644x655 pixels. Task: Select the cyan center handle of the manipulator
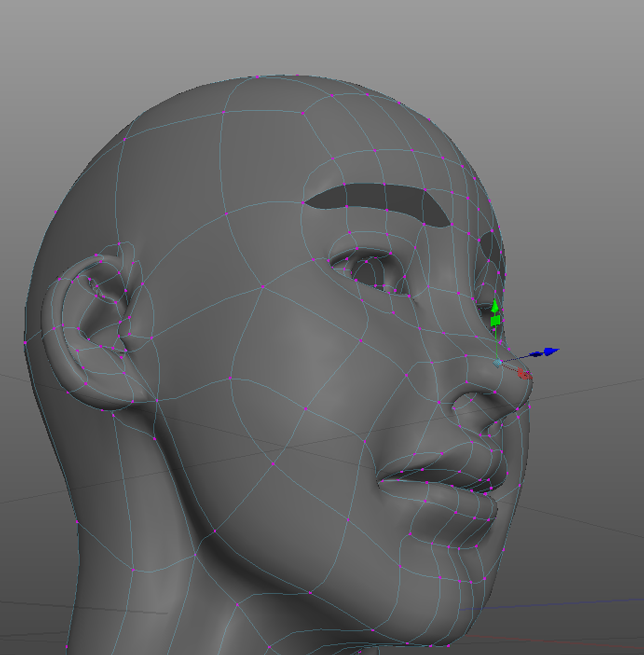click(498, 362)
